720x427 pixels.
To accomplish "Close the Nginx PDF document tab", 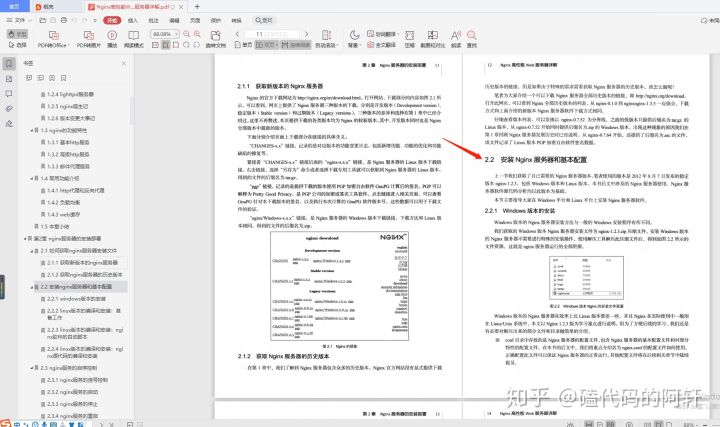I will point(181,7).
